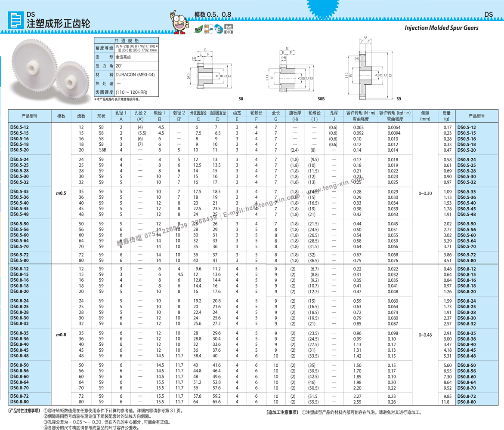The height and width of the screenshot is (430, 504).
Task: Click the 质量 (g) column header
Action: pyautogui.click(x=446, y=116)
